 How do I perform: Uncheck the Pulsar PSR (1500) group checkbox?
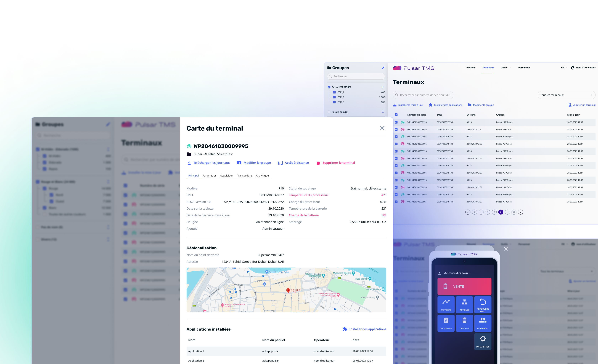pos(329,87)
